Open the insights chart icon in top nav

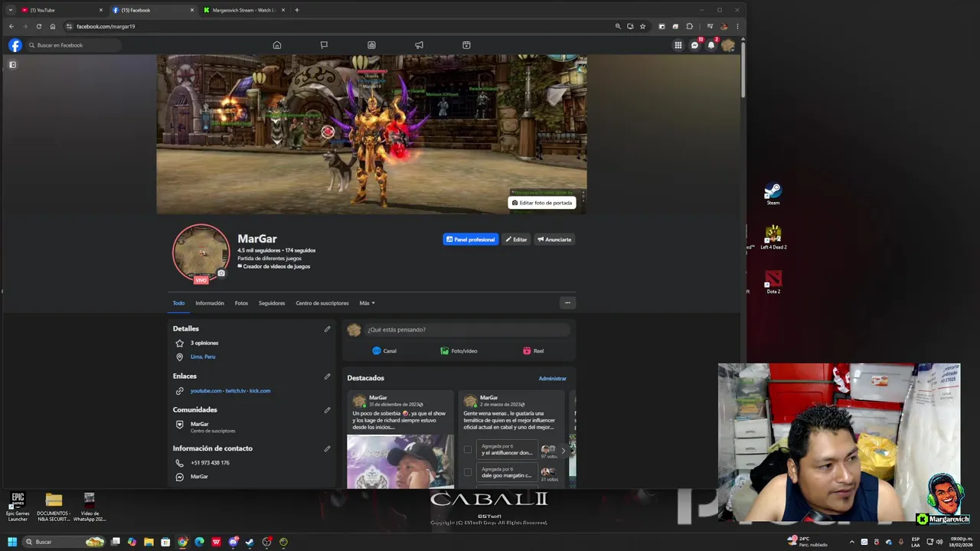tap(371, 45)
